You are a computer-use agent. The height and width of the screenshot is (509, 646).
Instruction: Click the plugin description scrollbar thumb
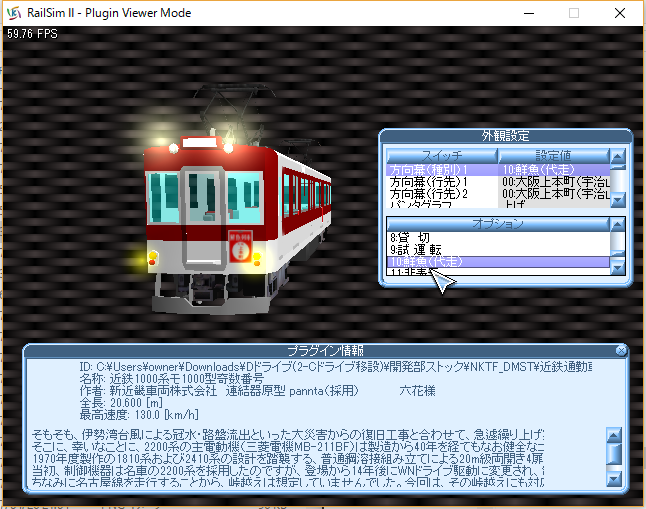[x=614, y=454]
